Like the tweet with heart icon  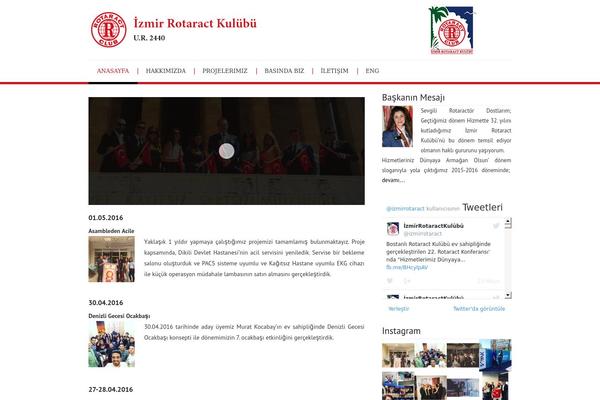click(x=390, y=281)
